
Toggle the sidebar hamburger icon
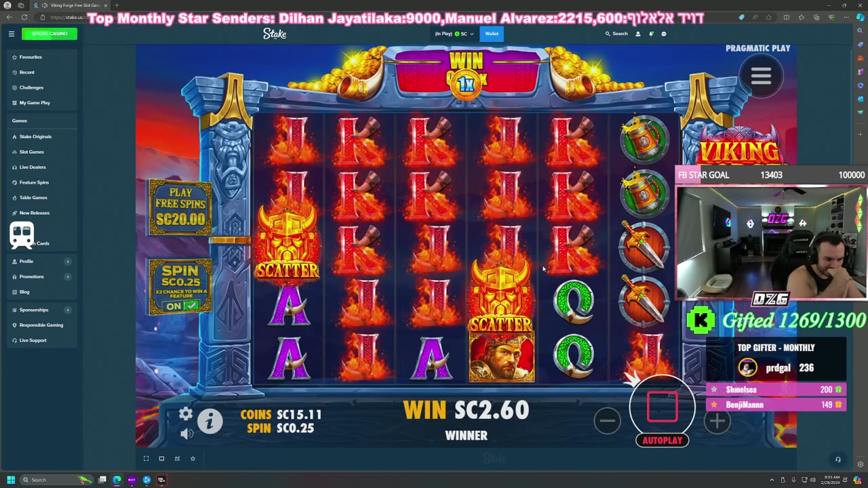click(12, 33)
